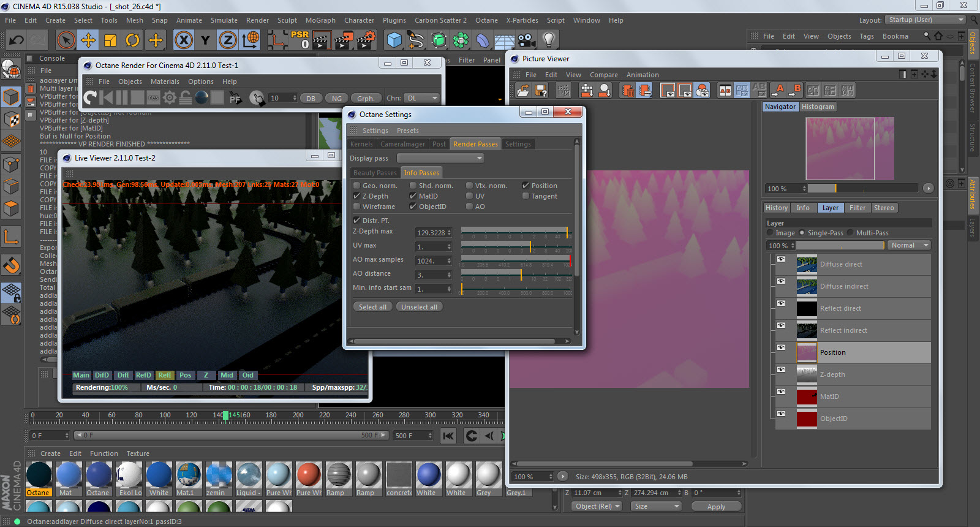Screen dimensions: 980x527
Task: Select the Image radio button
Action: 771,233
